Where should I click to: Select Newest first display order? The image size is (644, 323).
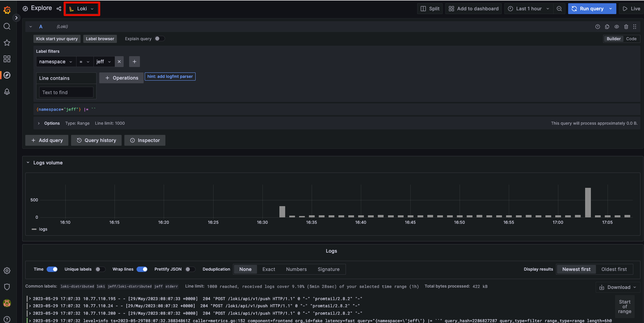(x=576, y=269)
